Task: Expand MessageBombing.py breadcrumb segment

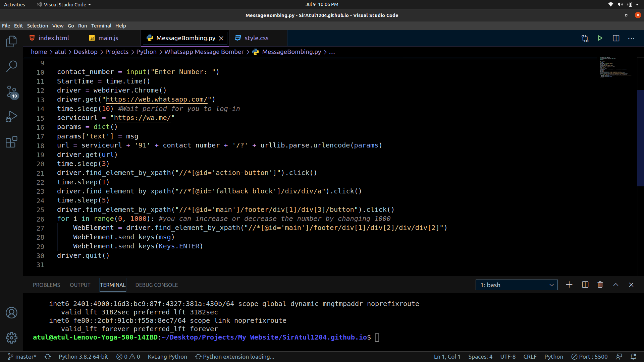Action: tap(287, 52)
